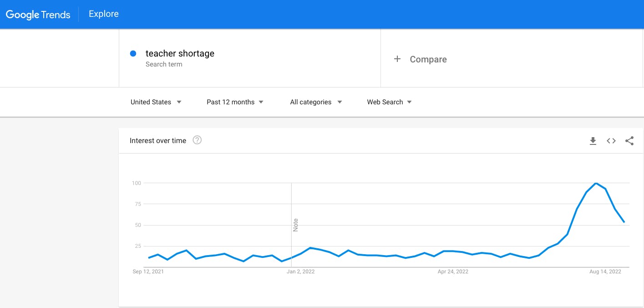Download the Interest over time data

593,141
